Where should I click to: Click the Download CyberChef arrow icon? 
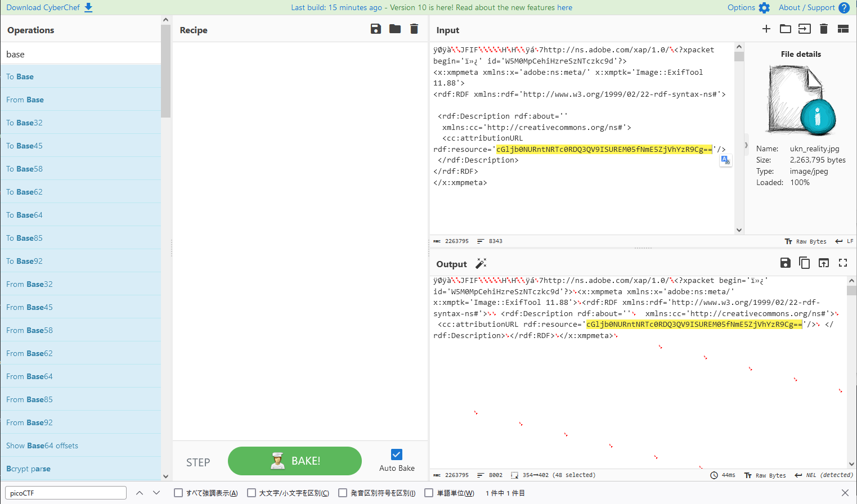click(x=88, y=7)
